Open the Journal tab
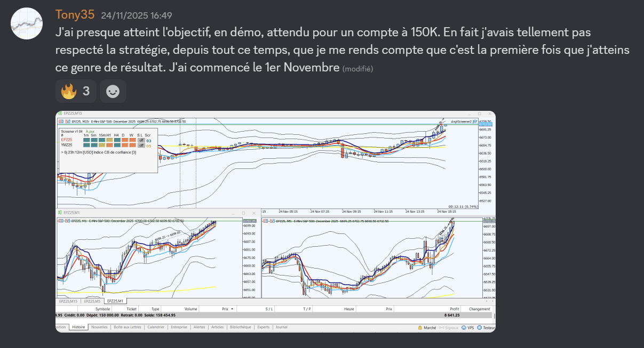 (x=281, y=327)
